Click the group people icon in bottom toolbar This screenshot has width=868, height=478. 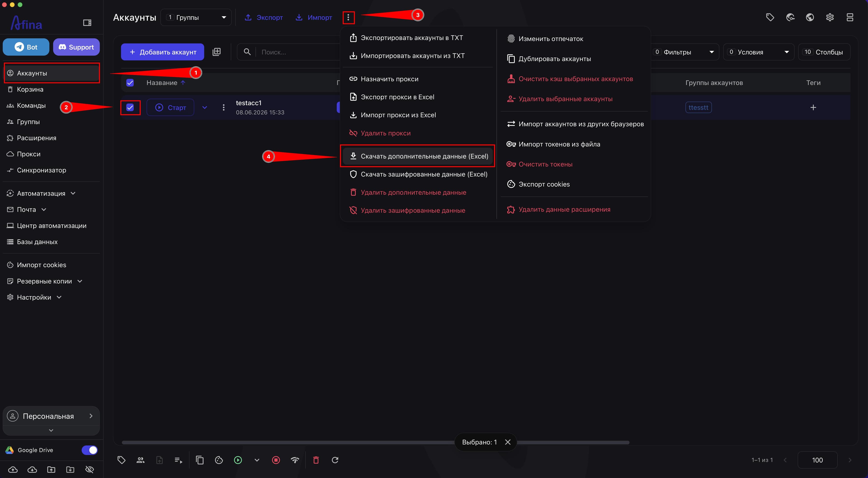click(x=141, y=460)
